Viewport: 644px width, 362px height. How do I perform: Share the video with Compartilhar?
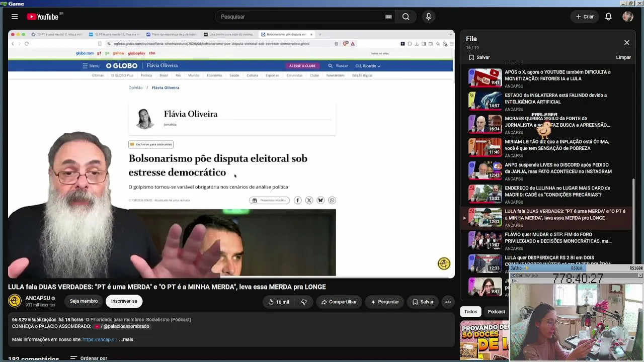339,302
